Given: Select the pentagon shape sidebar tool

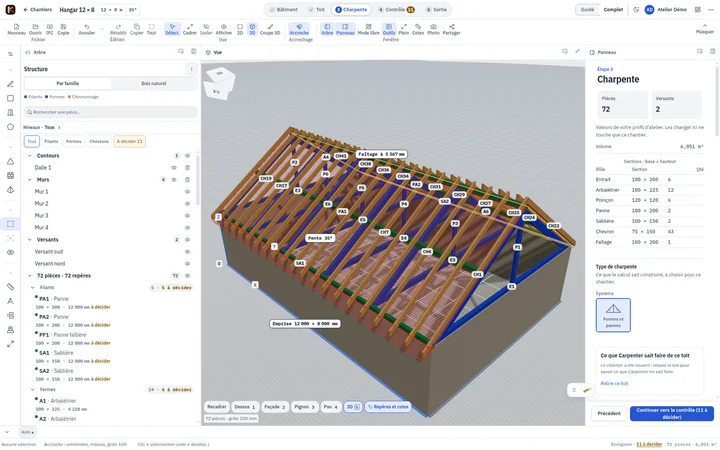Looking at the screenshot, I should [11, 127].
